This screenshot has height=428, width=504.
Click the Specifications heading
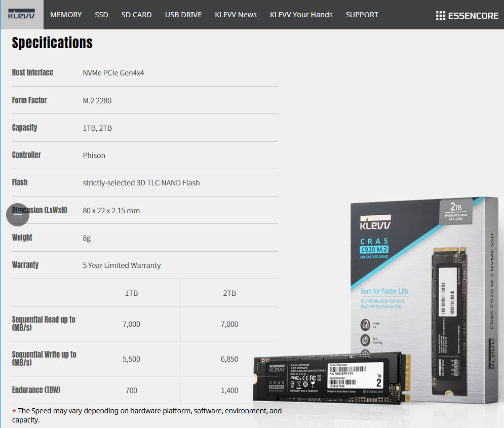pos(52,43)
